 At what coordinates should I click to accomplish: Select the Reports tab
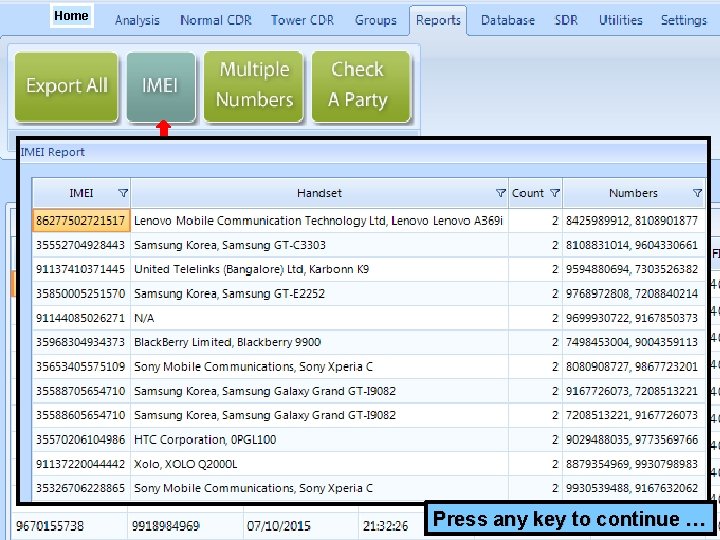pyautogui.click(x=438, y=21)
